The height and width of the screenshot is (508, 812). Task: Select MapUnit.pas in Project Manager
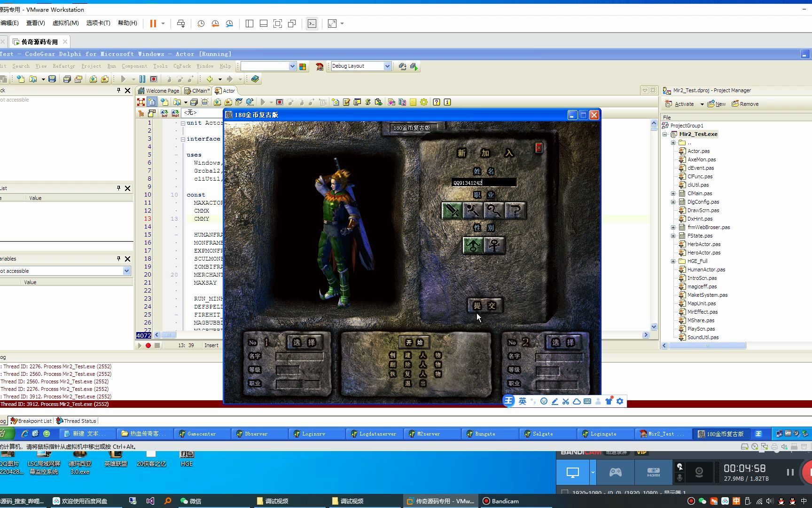pyautogui.click(x=702, y=303)
